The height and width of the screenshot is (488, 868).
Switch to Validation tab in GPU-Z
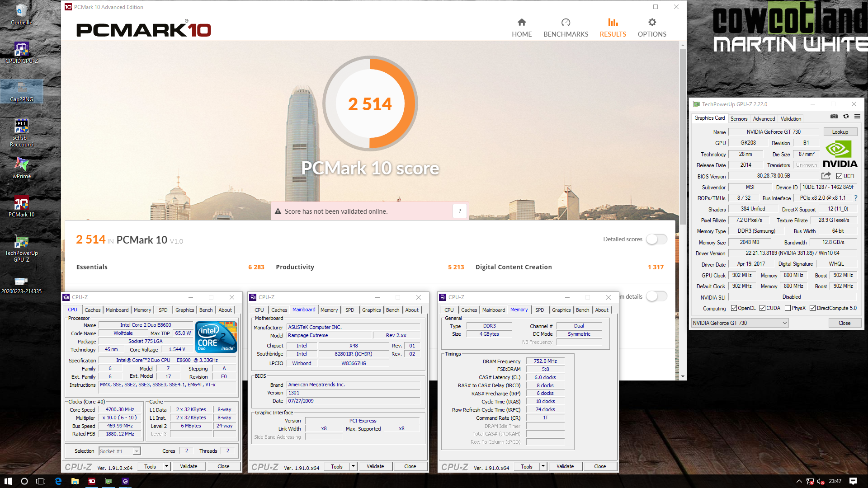[x=791, y=119]
